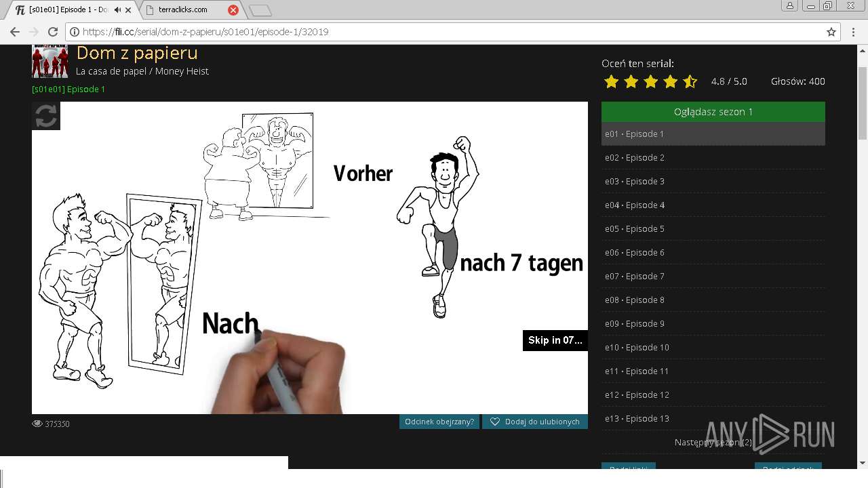Click the site info icon in the address bar
This screenshot has height=488, width=868.
click(75, 32)
